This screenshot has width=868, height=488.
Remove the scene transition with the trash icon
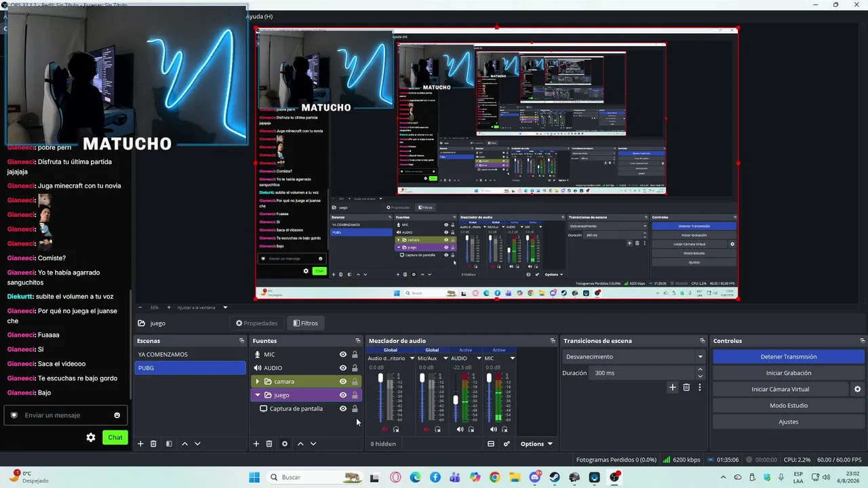point(686,388)
